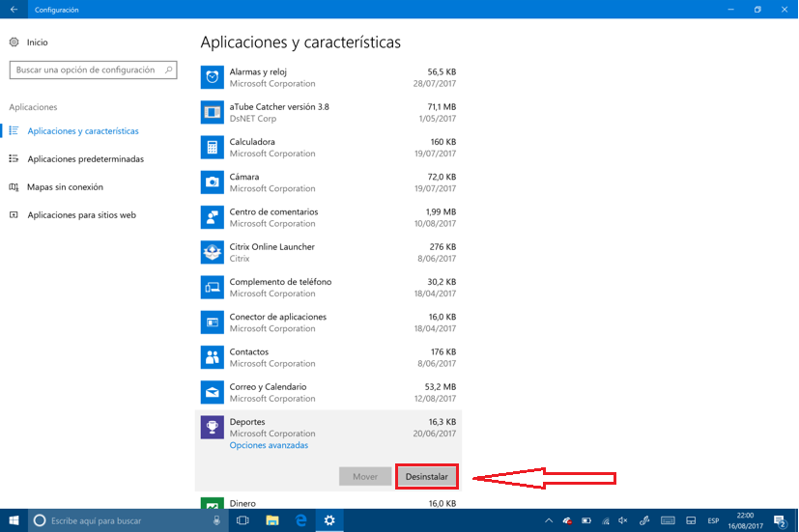
Task: Go back with the arrow in the title bar
Action: [x=14, y=9]
